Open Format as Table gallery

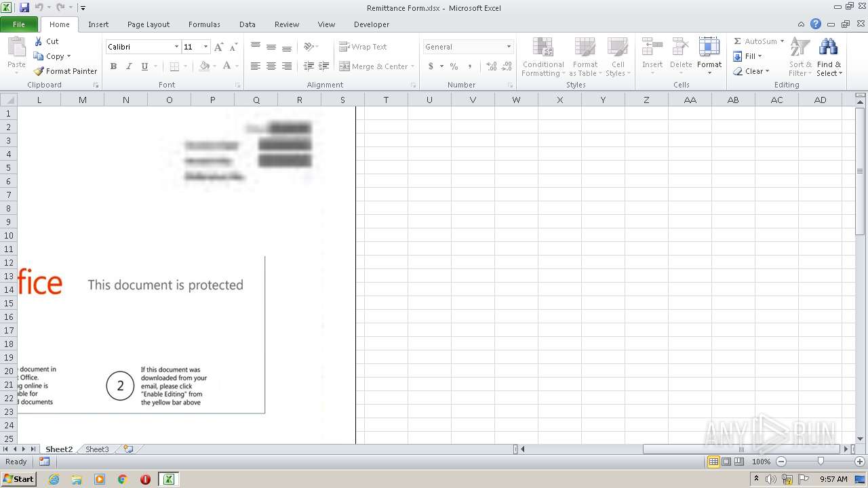585,57
